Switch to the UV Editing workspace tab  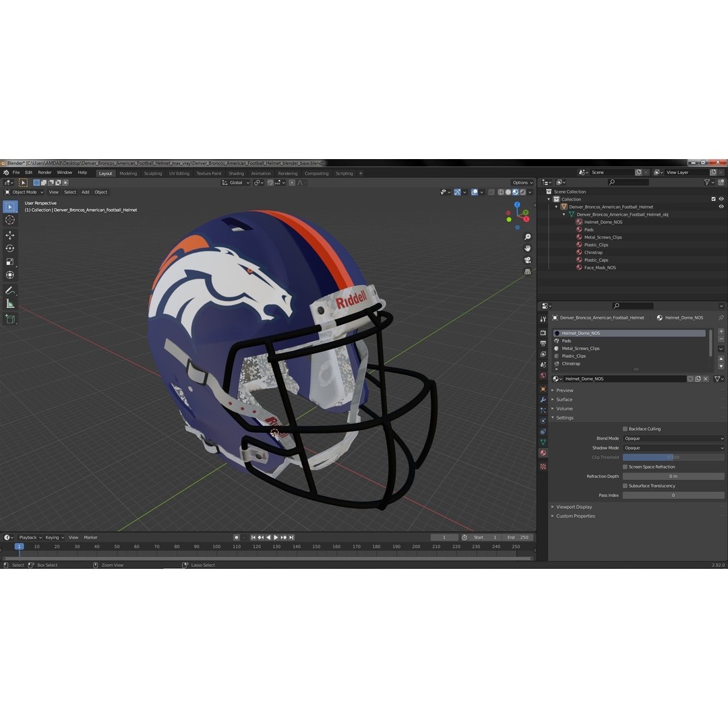coord(179,174)
